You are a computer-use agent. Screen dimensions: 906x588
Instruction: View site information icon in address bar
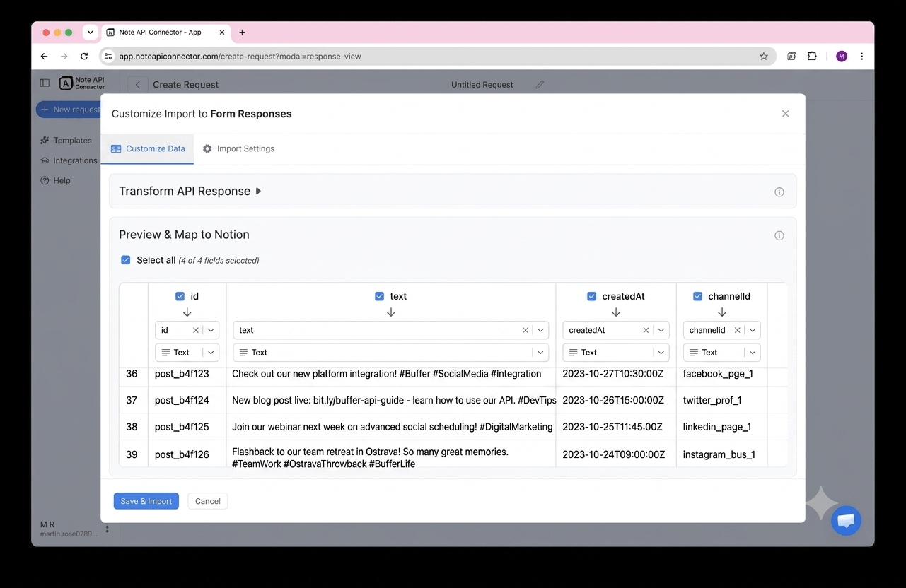click(x=108, y=57)
